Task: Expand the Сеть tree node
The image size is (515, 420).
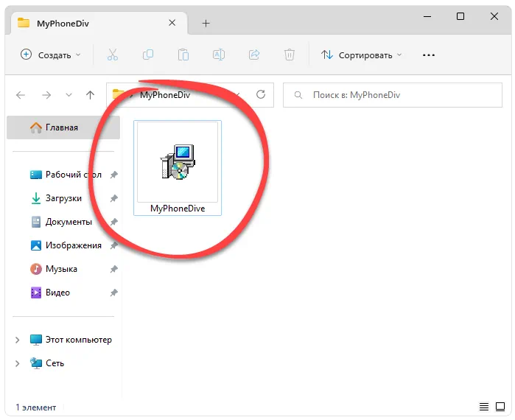Action: tap(18, 363)
